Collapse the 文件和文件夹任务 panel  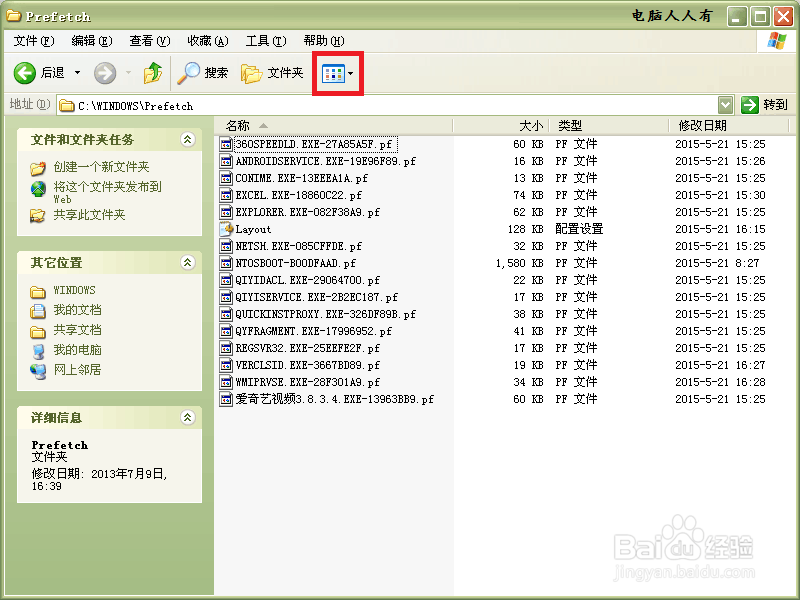click(187, 139)
